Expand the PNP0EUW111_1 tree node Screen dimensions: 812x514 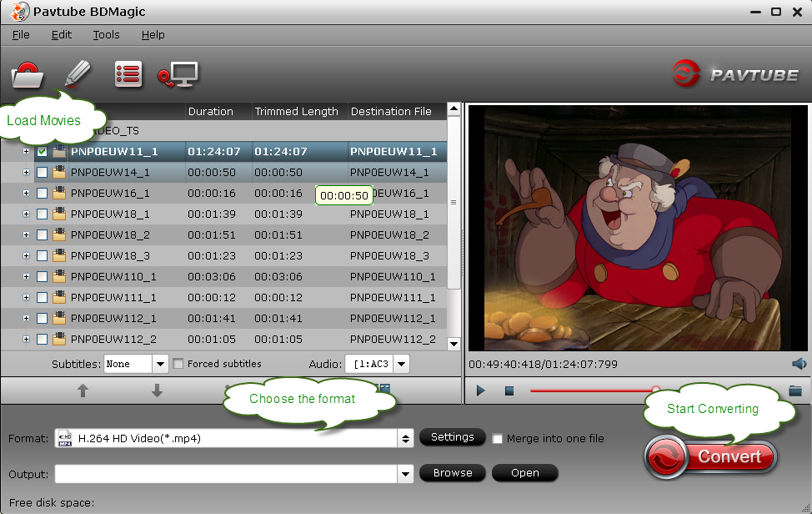click(26, 297)
